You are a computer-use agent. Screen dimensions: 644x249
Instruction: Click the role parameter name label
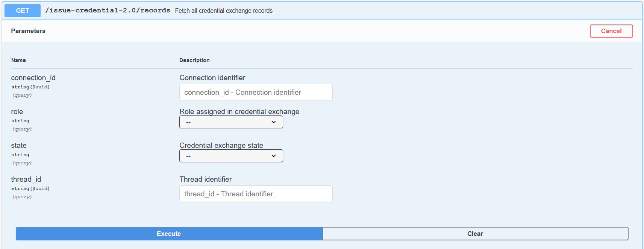17,112
